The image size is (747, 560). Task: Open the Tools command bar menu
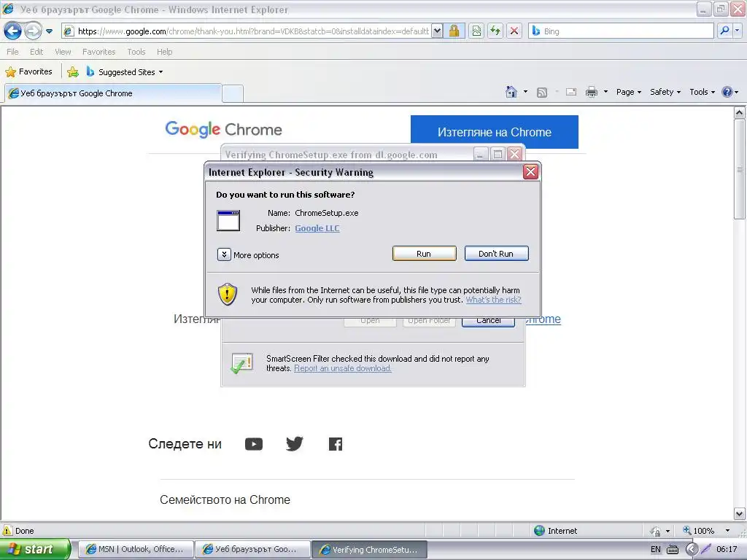[x=703, y=92]
